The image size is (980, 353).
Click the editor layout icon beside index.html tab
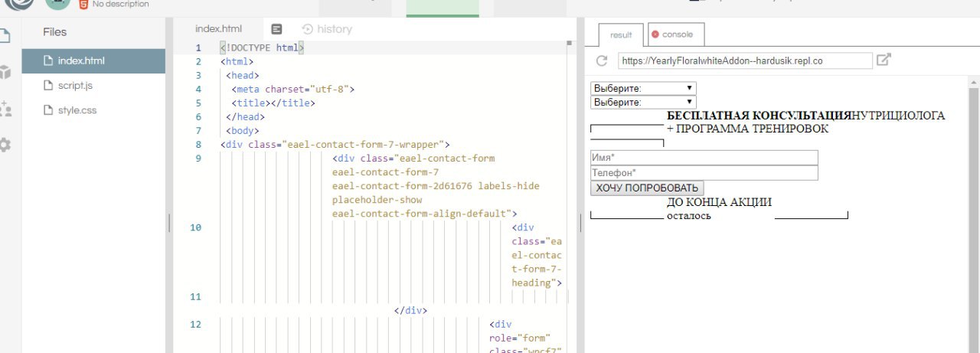point(276,29)
